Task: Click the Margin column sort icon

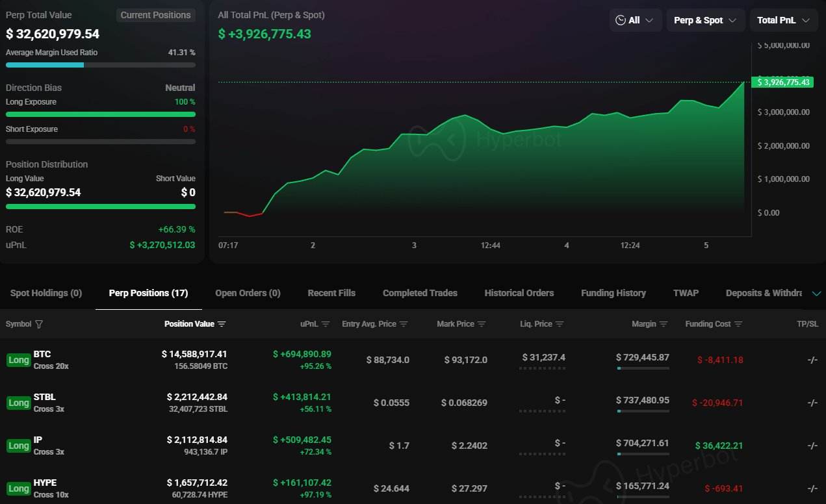Action: 664,324
